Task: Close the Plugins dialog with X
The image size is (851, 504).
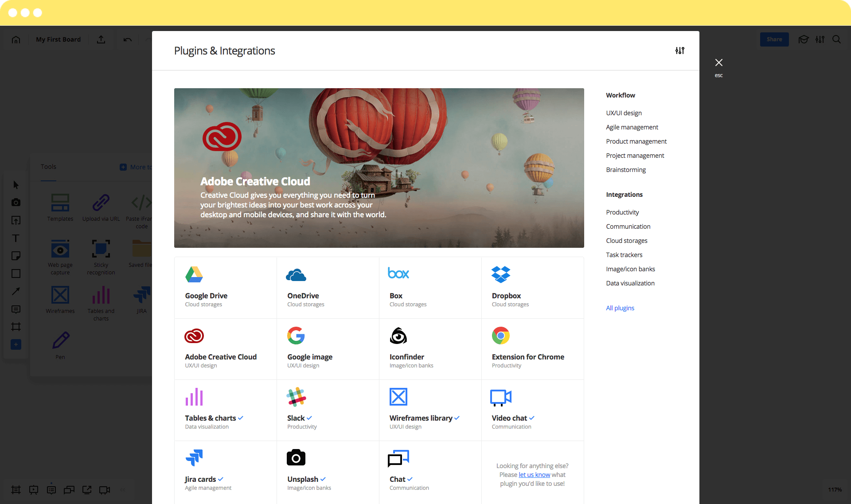Action: point(719,63)
